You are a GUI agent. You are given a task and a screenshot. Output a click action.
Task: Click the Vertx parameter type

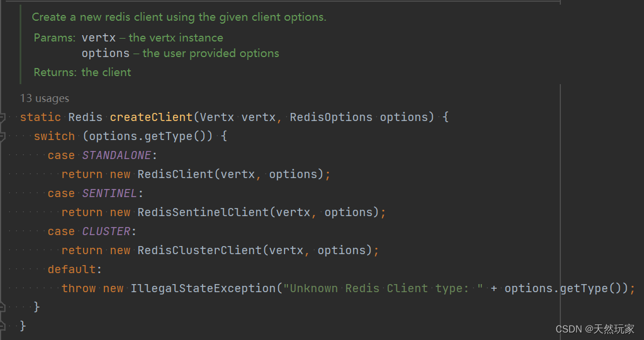(x=216, y=117)
